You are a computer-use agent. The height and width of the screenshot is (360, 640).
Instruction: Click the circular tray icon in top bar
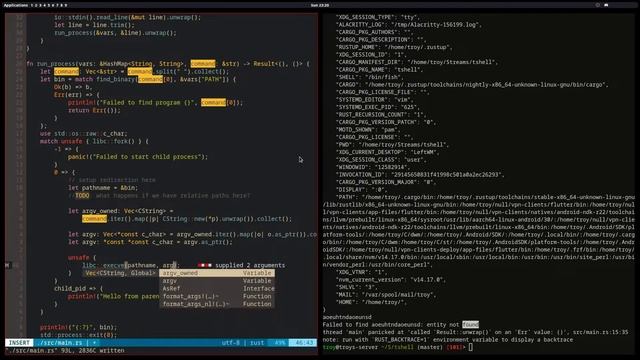598,5
